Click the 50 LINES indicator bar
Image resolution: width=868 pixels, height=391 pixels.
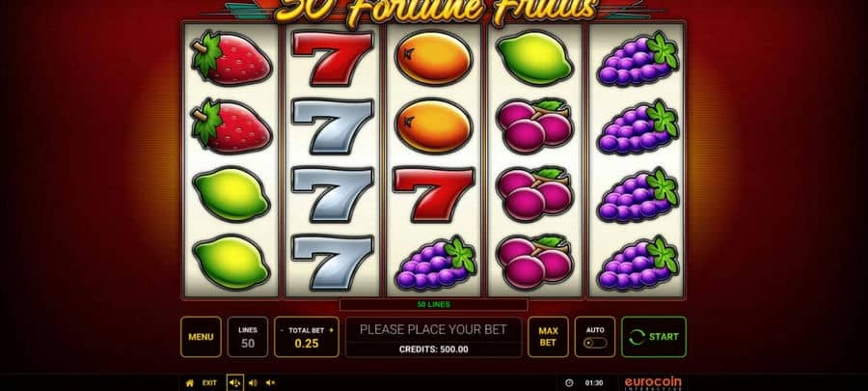coord(433,305)
